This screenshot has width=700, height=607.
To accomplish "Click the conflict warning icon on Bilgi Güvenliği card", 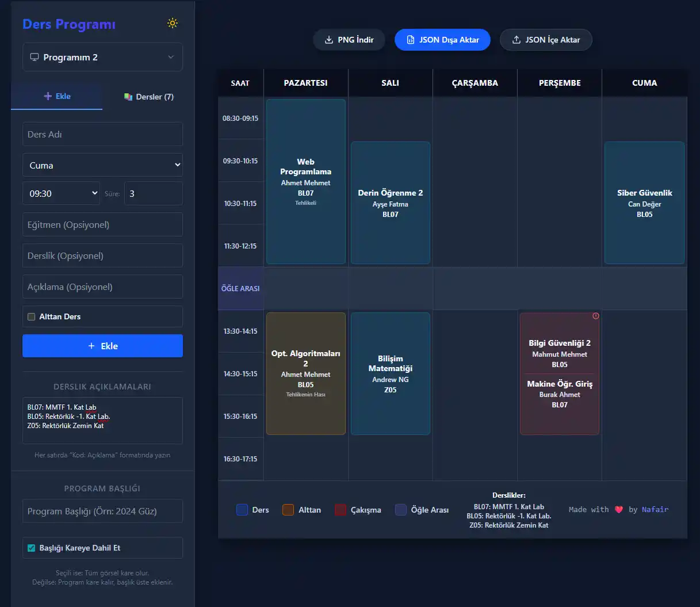I will pyautogui.click(x=596, y=315).
